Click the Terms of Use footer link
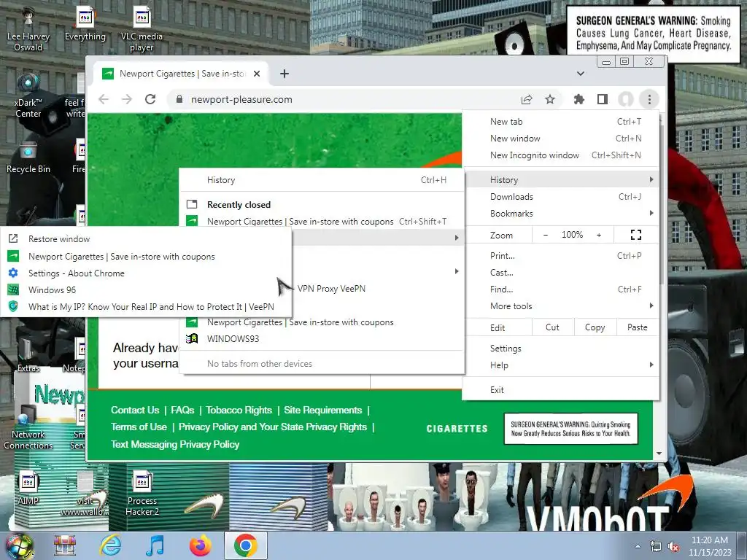The image size is (747, 560). click(x=139, y=427)
